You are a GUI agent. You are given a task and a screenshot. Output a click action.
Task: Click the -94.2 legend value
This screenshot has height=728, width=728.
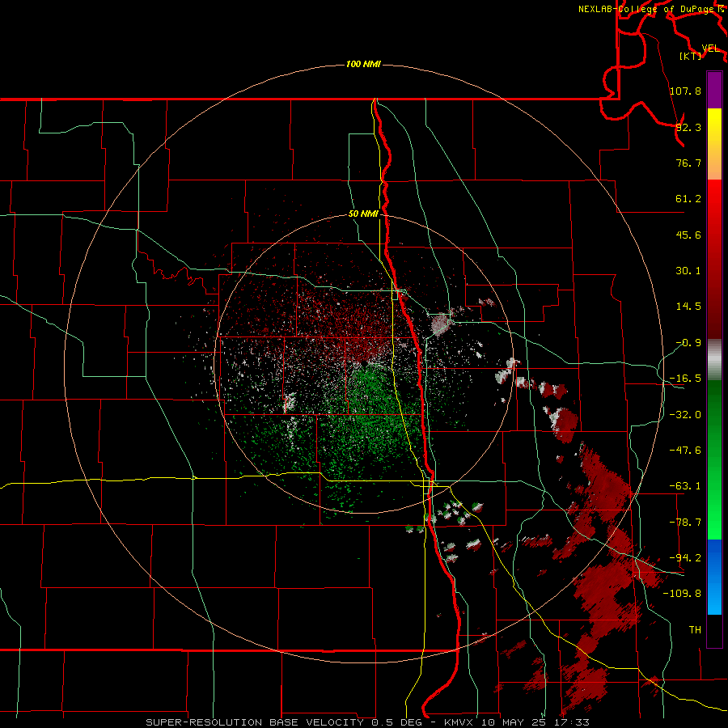685,557
